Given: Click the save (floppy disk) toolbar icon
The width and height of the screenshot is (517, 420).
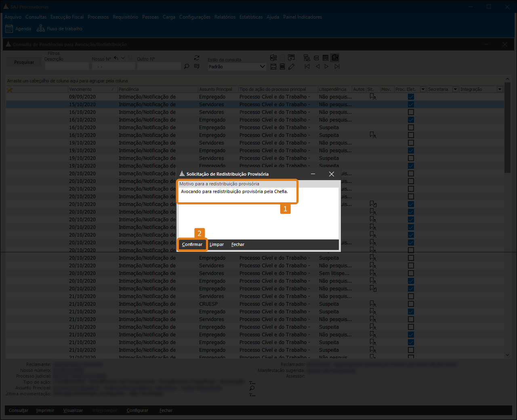Looking at the screenshot, I should (273, 67).
